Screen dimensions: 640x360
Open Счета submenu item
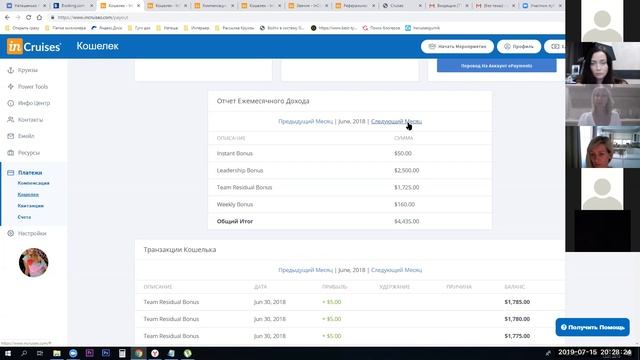click(x=24, y=217)
